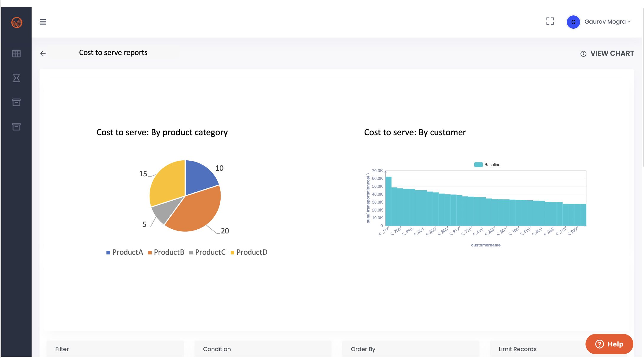Viewport: 644px width, 358px height.
Task: Click the Filter input field
Action: pyautogui.click(x=115, y=349)
